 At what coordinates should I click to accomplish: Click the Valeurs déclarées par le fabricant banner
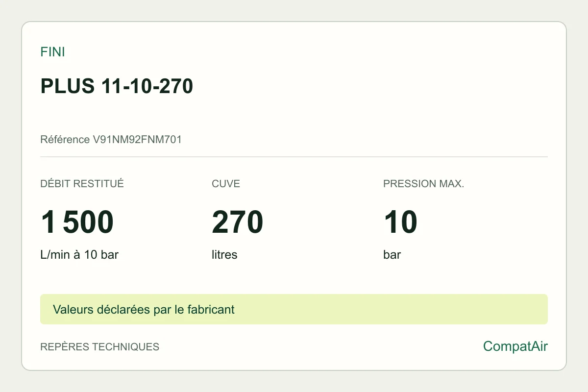pos(294,309)
